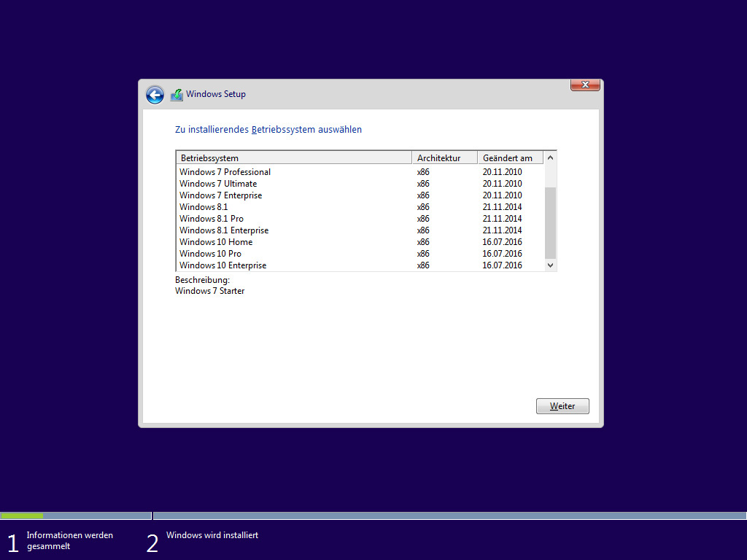The image size is (747, 560).
Task: Click step 1 Informationen werden gesammelt
Action: [61, 541]
